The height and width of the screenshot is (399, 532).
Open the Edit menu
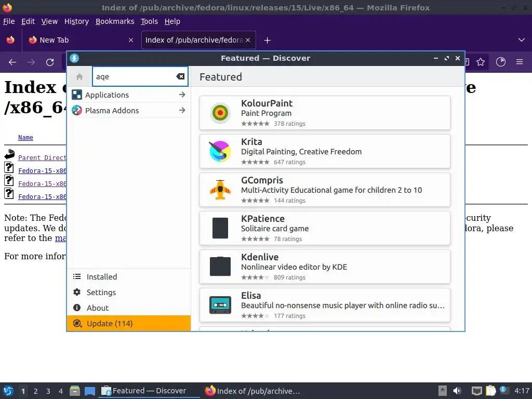(28, 21)
